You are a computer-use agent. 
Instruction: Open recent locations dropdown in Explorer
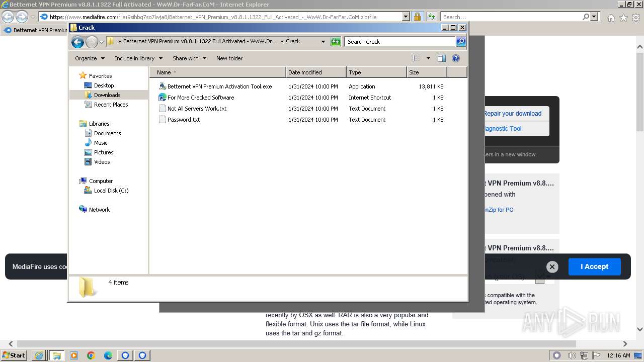point(101,42)
